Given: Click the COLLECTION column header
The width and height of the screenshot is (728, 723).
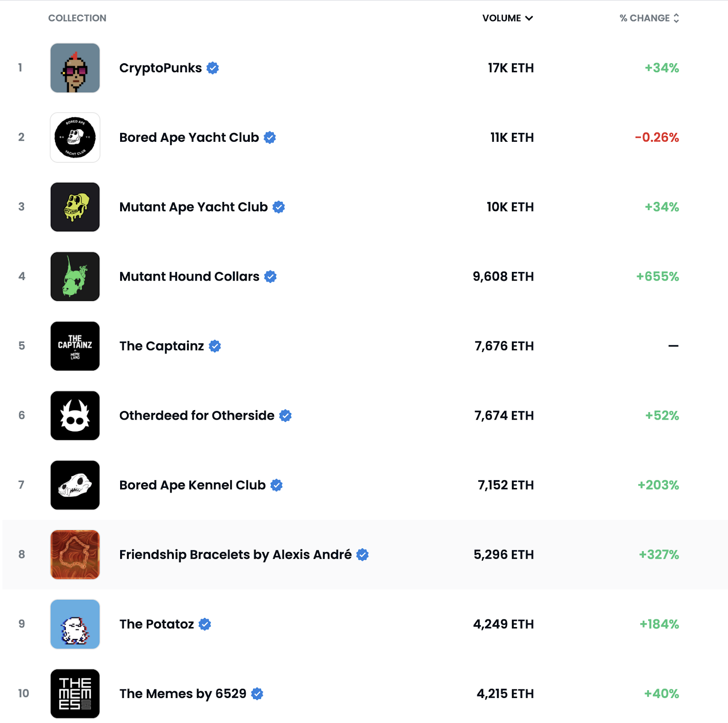Looking at the screenshot, I should 77,18.
